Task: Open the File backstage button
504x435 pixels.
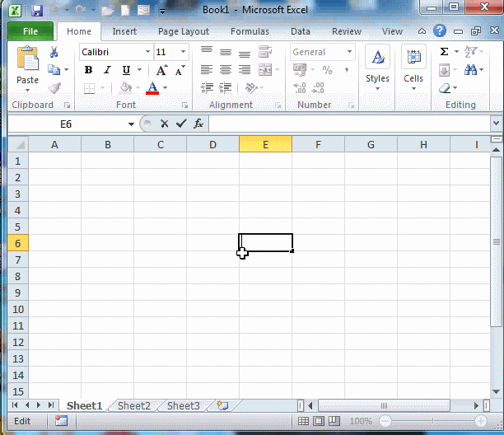Action: (30, 32)
